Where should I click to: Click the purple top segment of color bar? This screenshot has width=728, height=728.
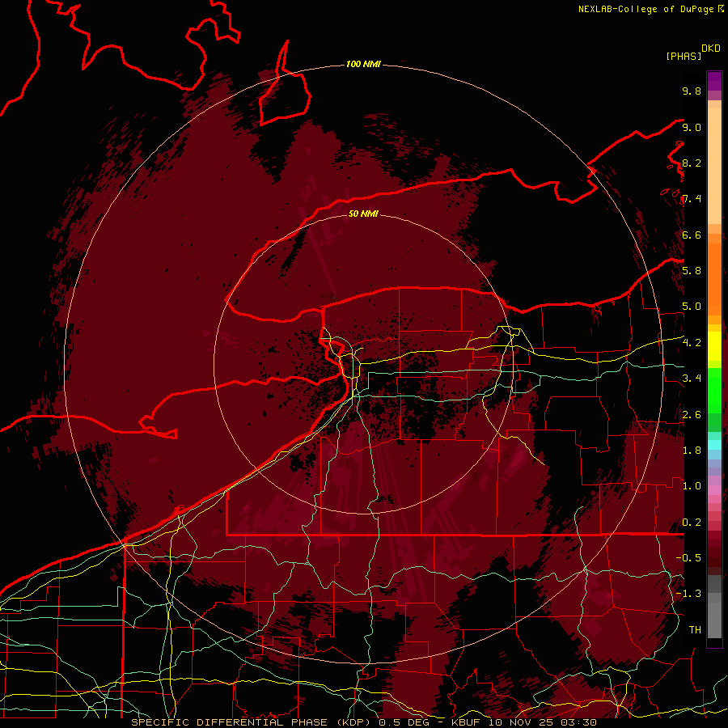pos(714,81)
